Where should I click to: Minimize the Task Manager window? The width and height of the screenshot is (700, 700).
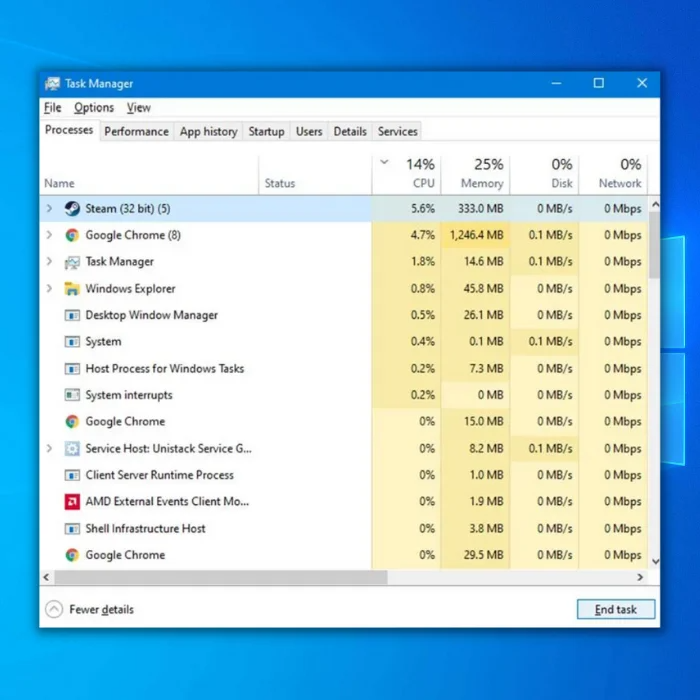[556, 83]
